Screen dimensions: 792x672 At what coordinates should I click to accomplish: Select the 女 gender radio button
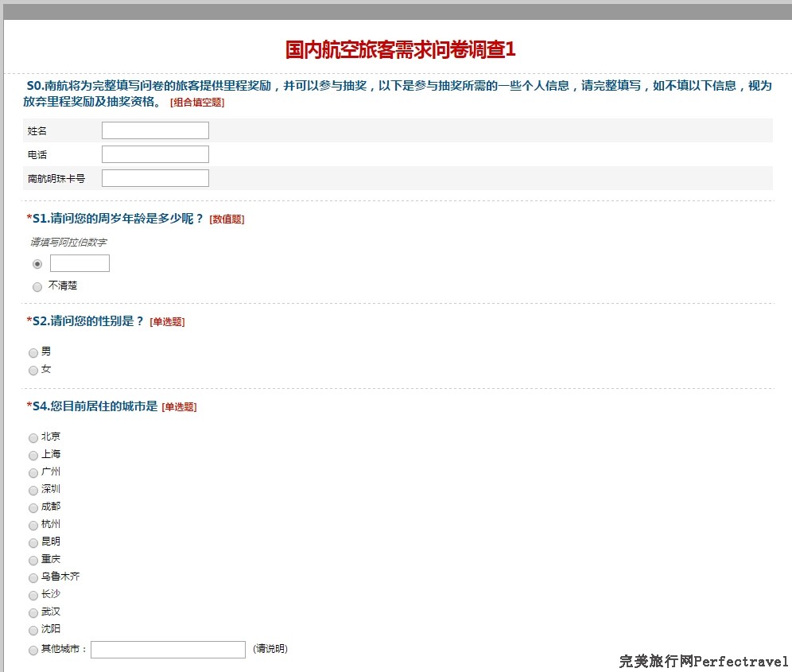point(33,370)
